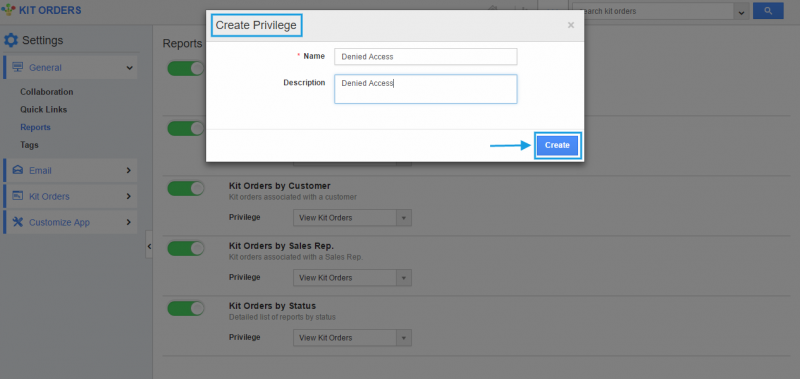Click the Customize App tools icon

pyautogui.click(x=18, y=222)
